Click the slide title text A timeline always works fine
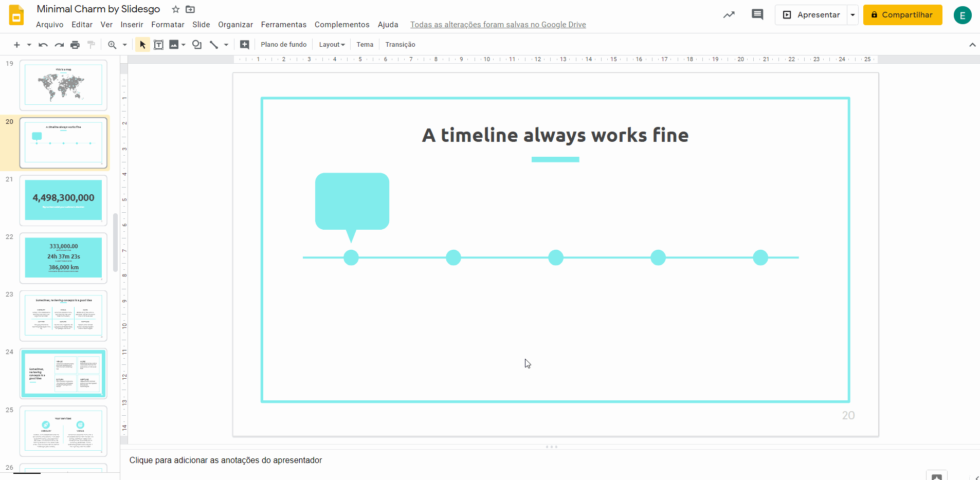 pyautogui.click(x=555, y=135)
